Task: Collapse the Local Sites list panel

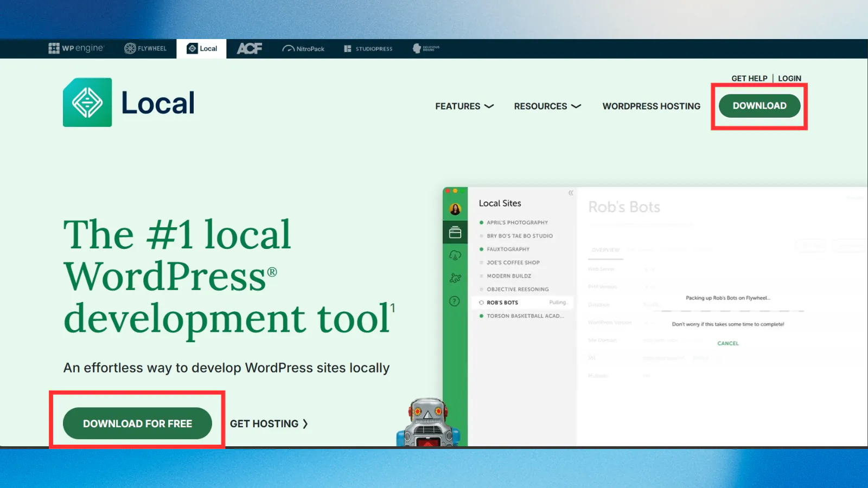Action: tap(571, 193)
